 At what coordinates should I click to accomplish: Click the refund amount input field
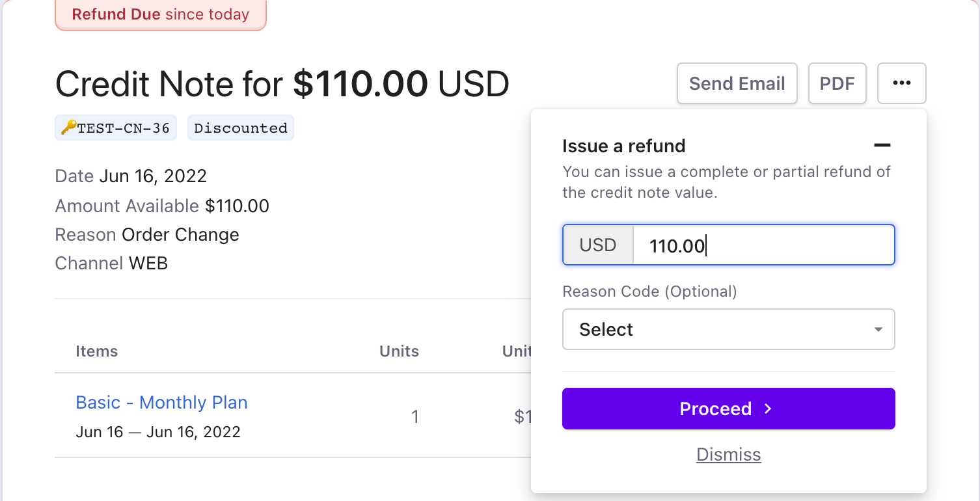pos(764,245)
